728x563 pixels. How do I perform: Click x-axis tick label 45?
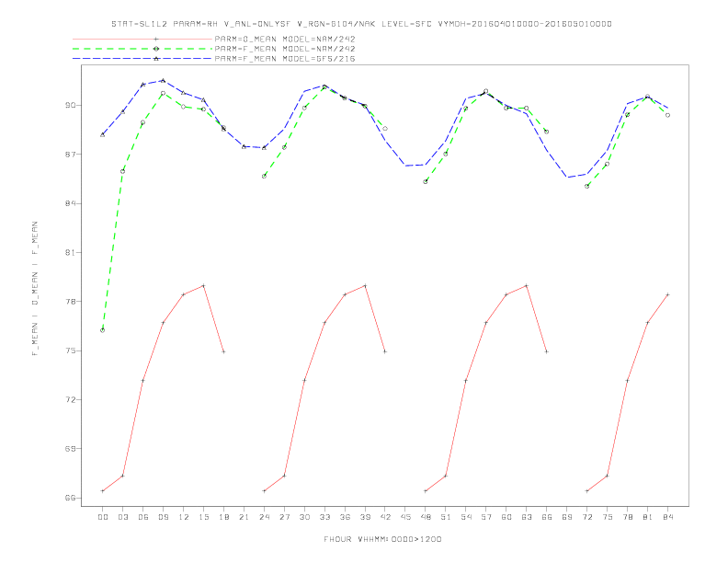[x=405, y=517]
